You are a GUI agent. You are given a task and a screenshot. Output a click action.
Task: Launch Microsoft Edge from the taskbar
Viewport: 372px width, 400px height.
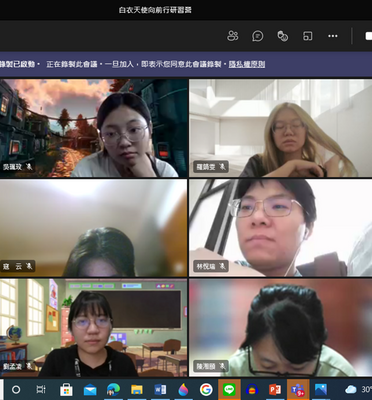click(113, 389)
